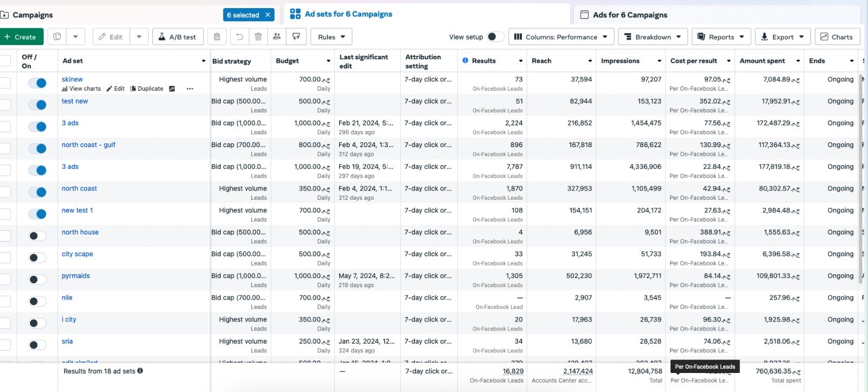Enable the pyrmaids ad set toggle
Image resolution: width=868 pixels, height=392 pixels.
(x=37, y=280)
